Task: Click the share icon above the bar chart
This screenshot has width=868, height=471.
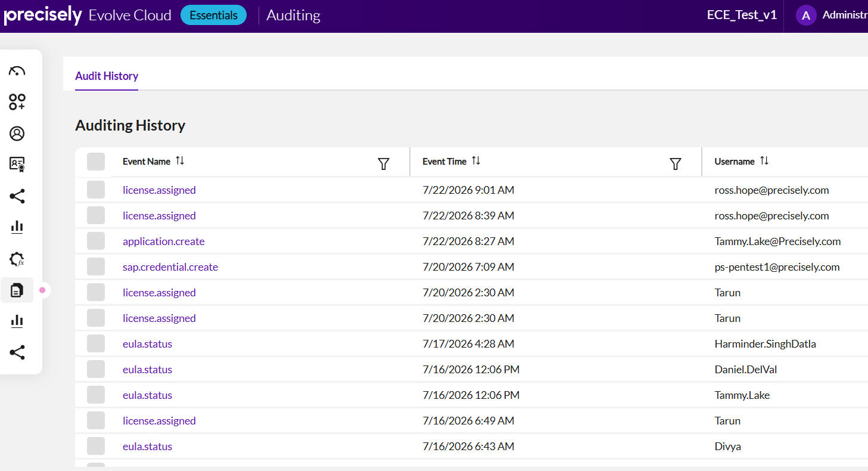Action: 17,196
